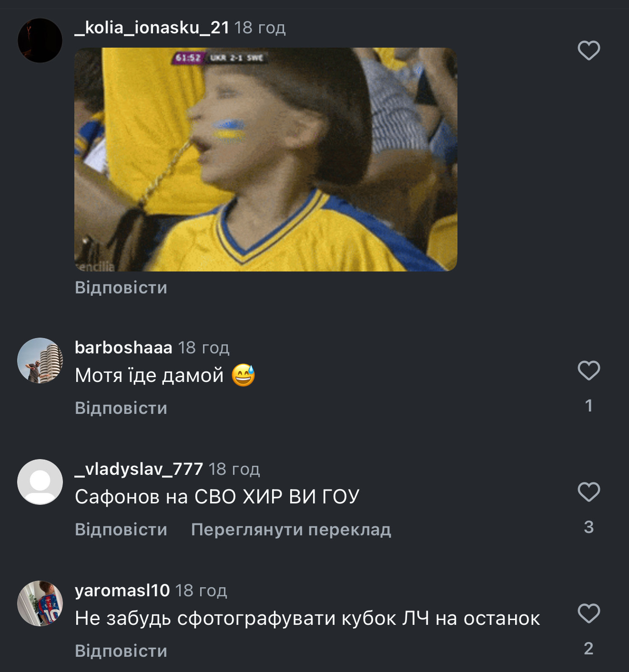Viewport: 629px width, 672px height.
Task: Reply to yaromasl10's comment
Action: (x=121, y=651)
